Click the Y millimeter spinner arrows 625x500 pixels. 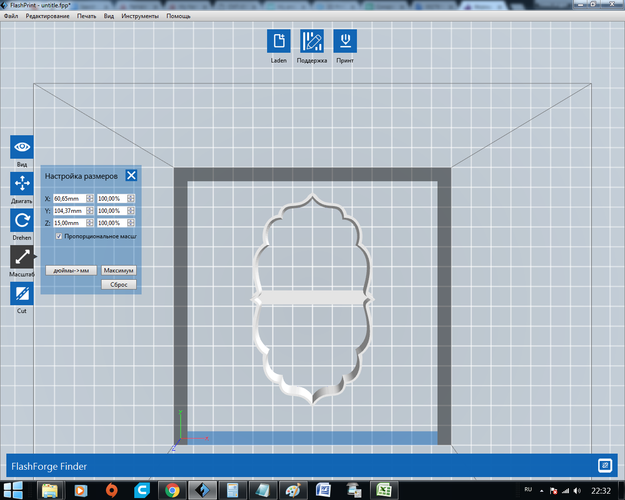(90, 211)
